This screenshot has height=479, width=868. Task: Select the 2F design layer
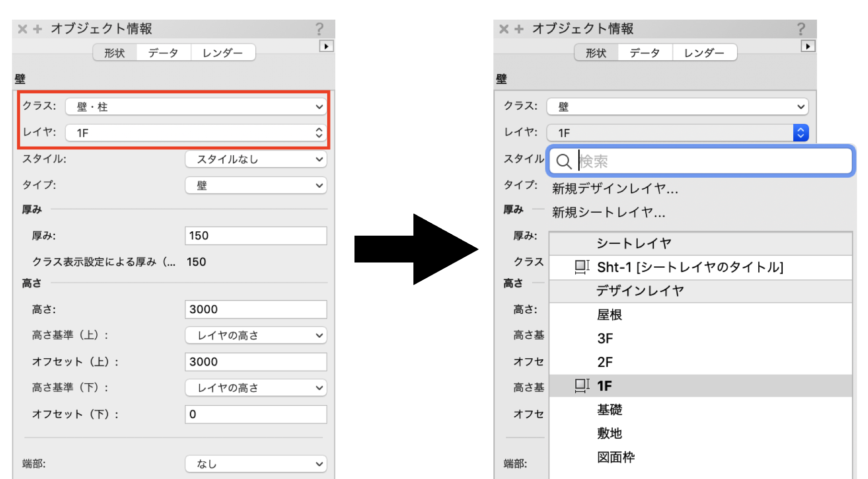[700, 362]
